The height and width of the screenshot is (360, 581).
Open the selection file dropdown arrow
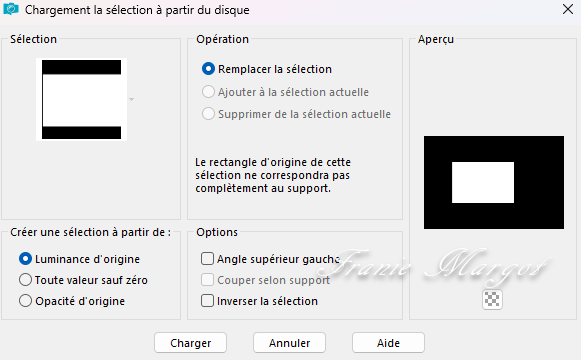(131, 99)
